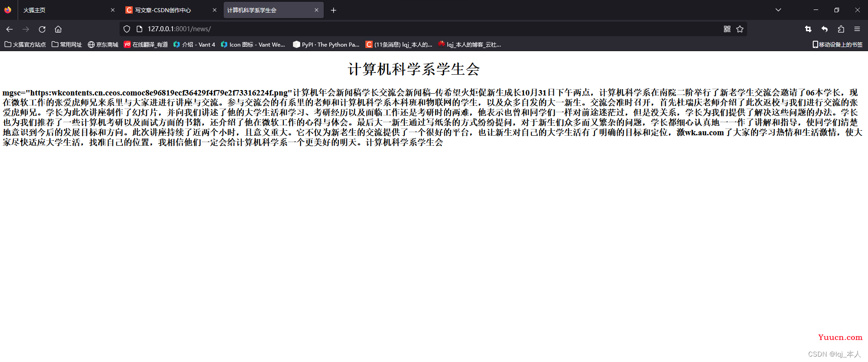
Task: Open 介绍 - Vant 4 bookmark
Action: [194, 44]
